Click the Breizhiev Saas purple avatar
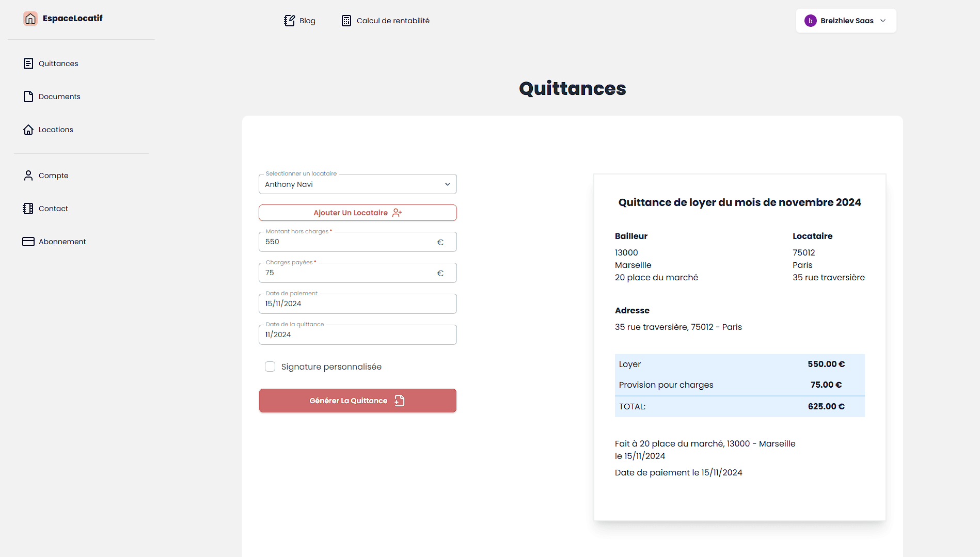Screen dimensions: 980x557 tap(811, 21)
